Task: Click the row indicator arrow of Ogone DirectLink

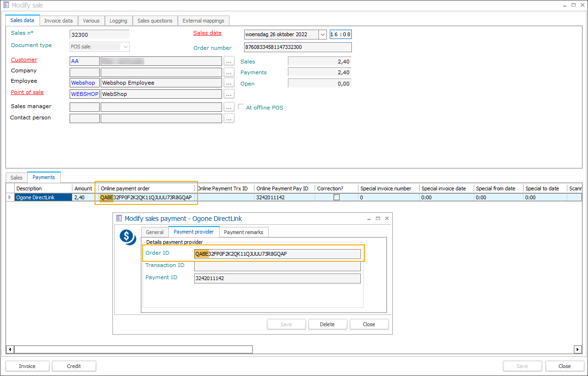Action: 10,198
